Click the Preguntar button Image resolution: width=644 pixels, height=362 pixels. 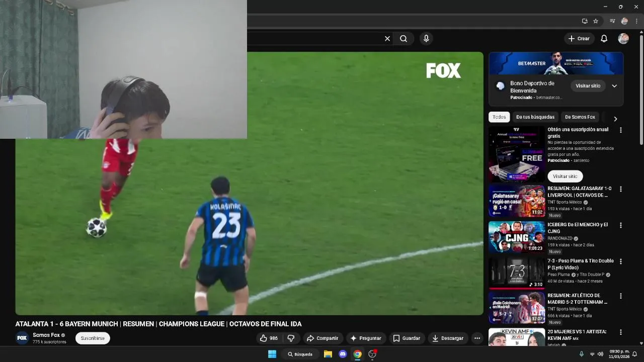pyautogui.click(x=366, y=338)
